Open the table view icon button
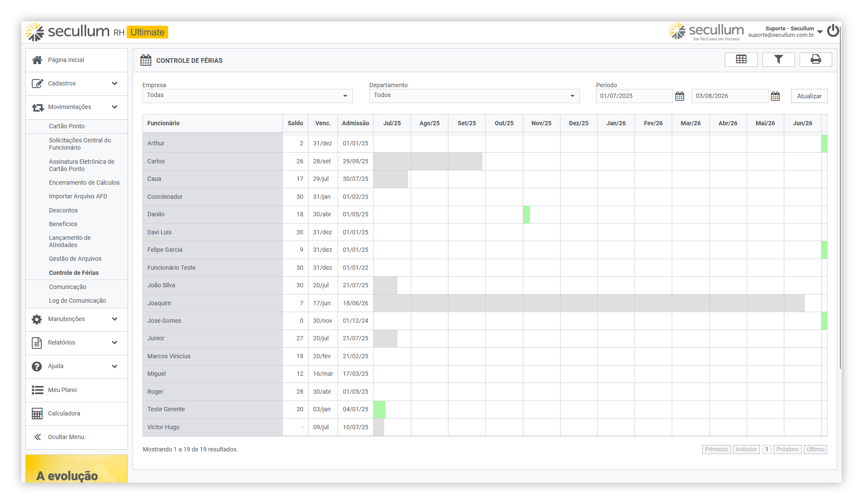 click(741, 59)
